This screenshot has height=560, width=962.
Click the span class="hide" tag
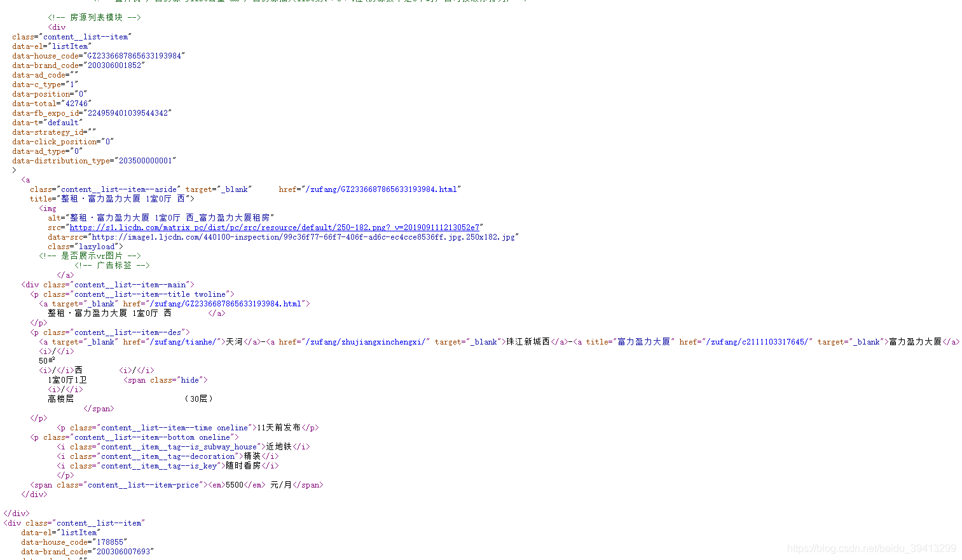click(165, 380)
